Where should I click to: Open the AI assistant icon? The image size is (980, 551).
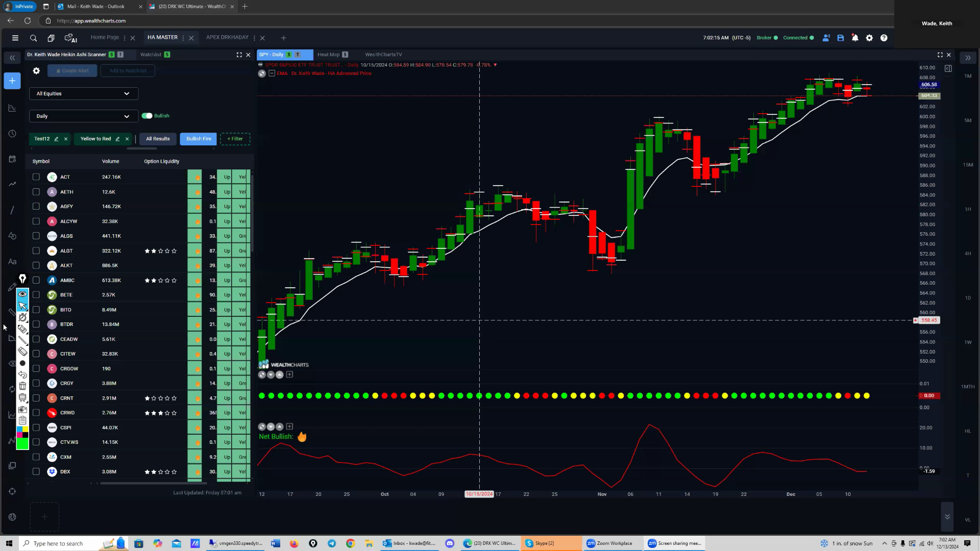point(70,38)
